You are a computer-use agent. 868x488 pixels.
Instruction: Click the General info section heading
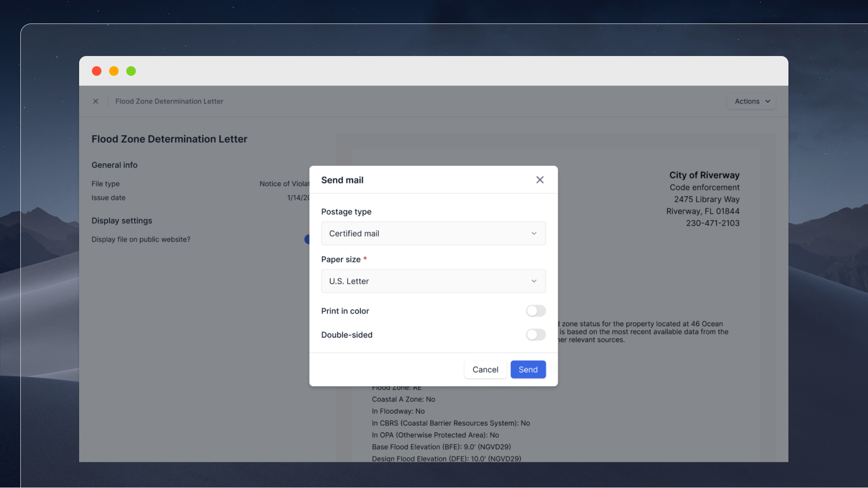click(114, 165)
